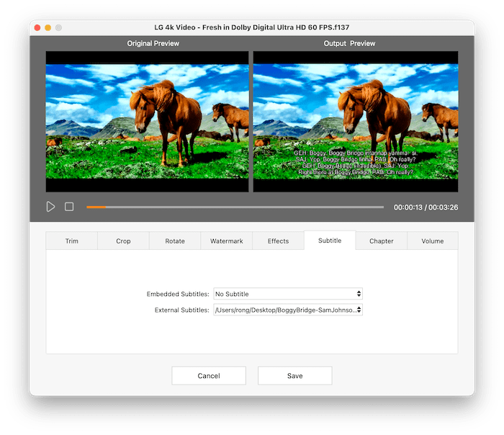Open the Crop tab
The image size is (504, 435).
click(x=123, y=241)
